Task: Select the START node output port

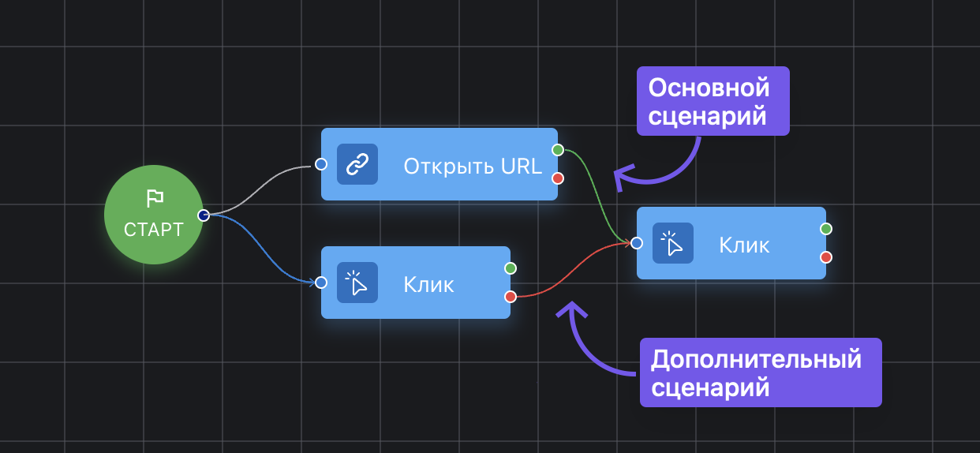Action: [203, 215]
